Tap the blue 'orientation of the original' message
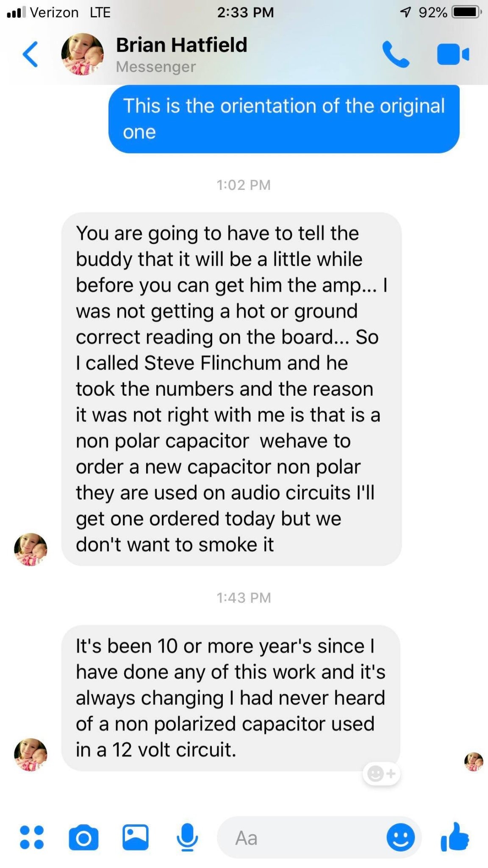Viewport: 488px width, 868px height. 284,119
